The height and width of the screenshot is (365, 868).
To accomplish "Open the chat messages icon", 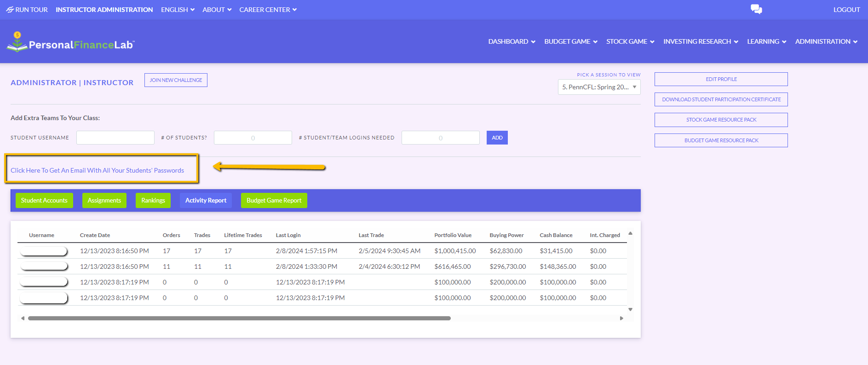I will [756, 9].
